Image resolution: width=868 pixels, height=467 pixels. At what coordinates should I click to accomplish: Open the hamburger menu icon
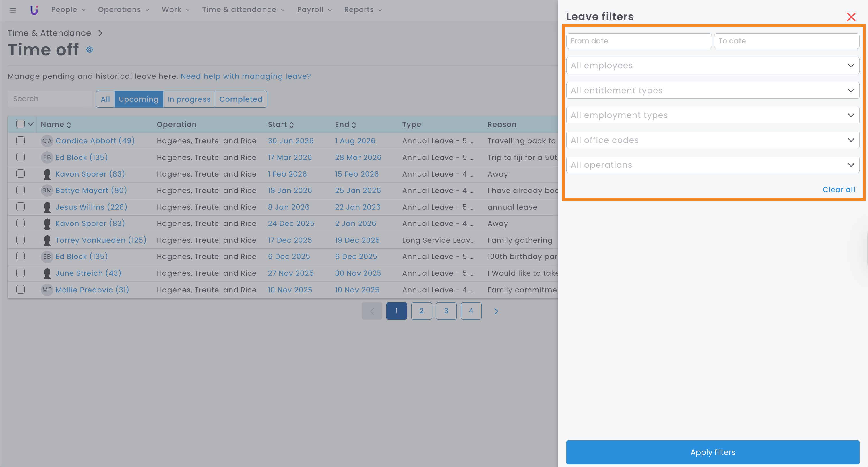13,10
